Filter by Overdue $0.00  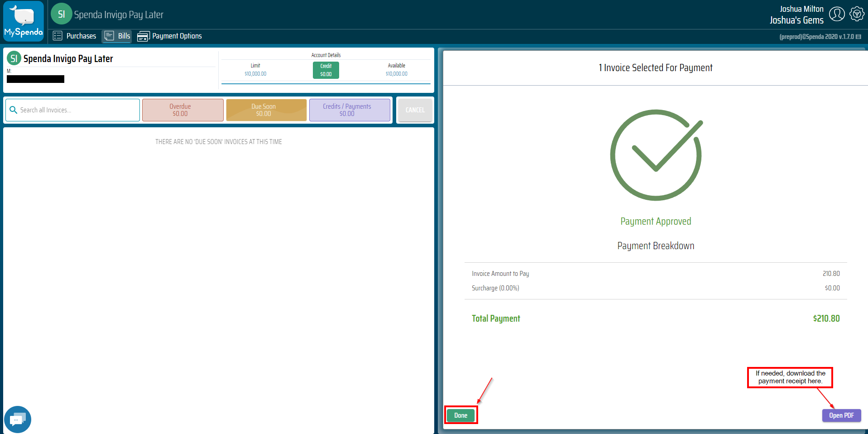click(x=183, y=110)
